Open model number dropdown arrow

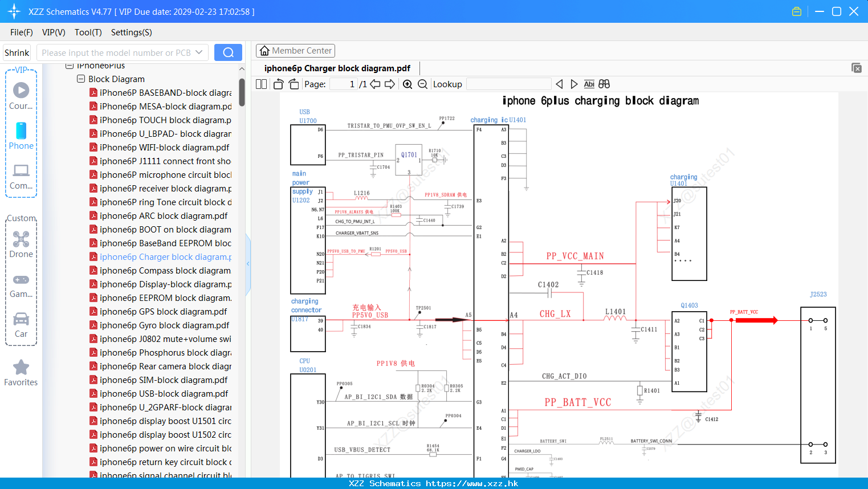coord(199,52)
